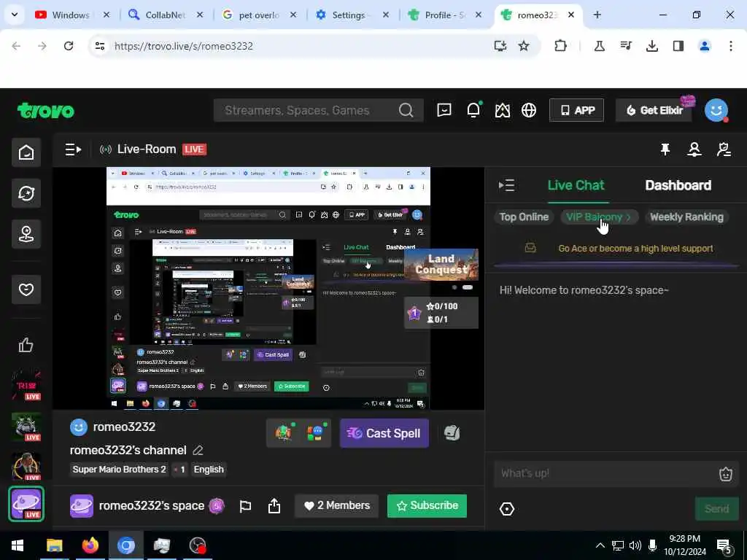The image size is (747, 560).
Task: Select the Top Online chip
Action: 524,217
